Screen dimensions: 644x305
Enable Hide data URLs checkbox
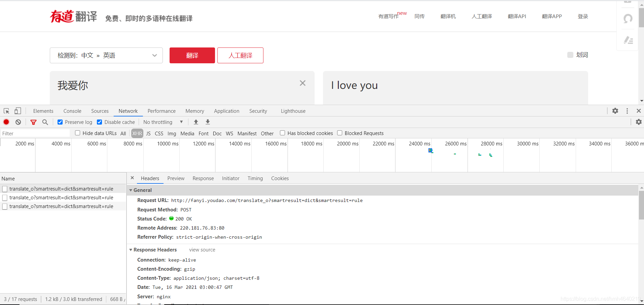click(78, 133)
